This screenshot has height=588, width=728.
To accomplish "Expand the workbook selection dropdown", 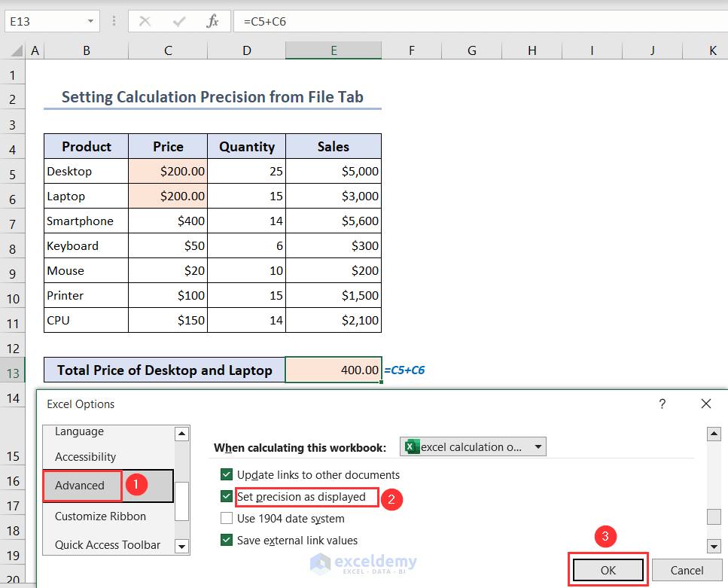I will click(x=538, y=447).
